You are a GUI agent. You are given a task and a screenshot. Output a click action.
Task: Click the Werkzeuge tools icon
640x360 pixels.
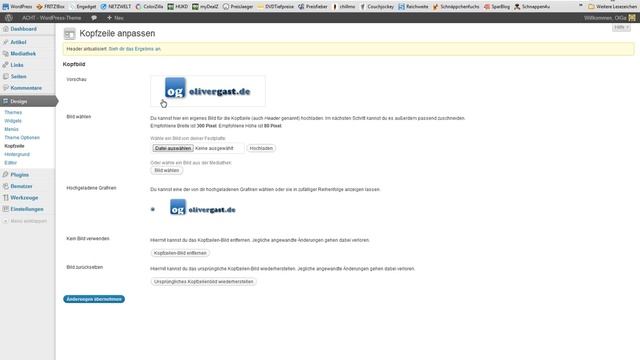point(5,198)
